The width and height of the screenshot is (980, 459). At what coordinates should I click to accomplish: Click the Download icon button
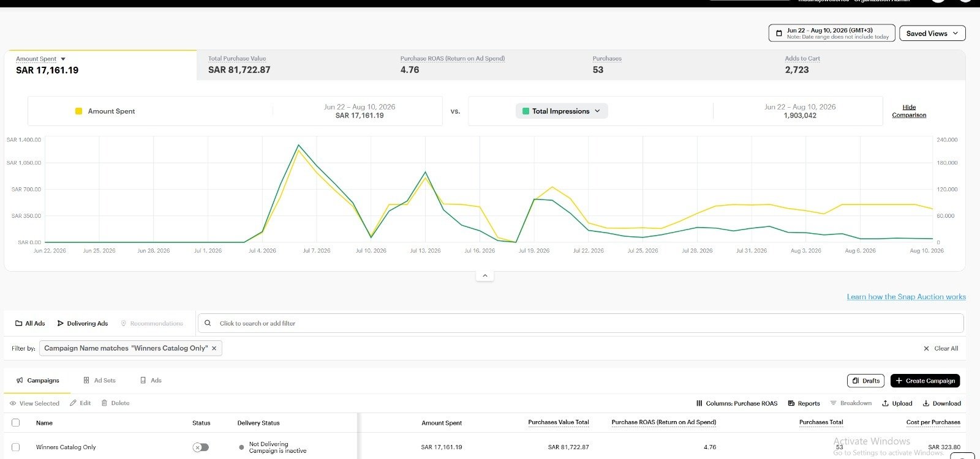tap(926, 403)
